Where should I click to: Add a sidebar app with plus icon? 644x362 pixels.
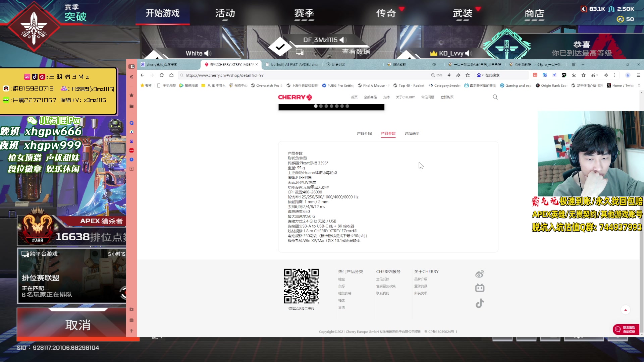click(131, 169)
